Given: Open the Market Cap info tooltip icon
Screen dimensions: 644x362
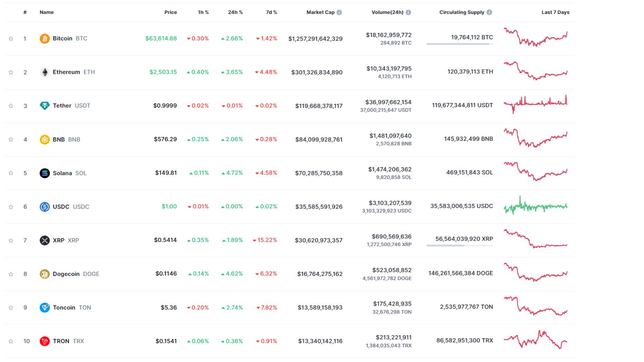Looking at the screenshot, I should [339, 12].
